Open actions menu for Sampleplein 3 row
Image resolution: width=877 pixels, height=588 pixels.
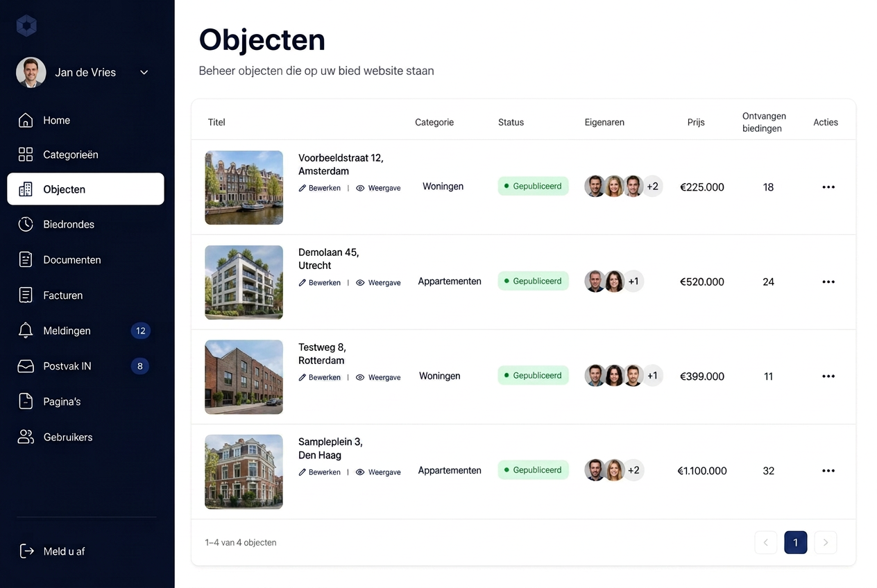click(x=828, y=470)
